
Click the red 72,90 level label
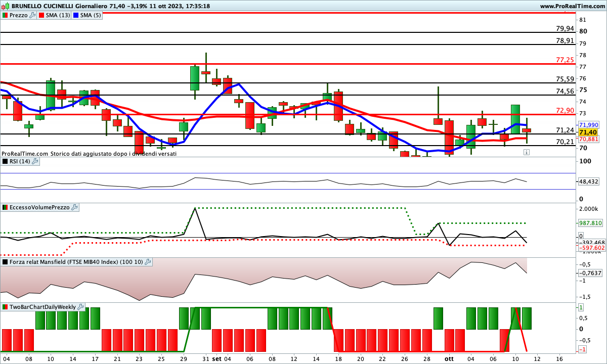pyautogui.click(x=565, y=110)
